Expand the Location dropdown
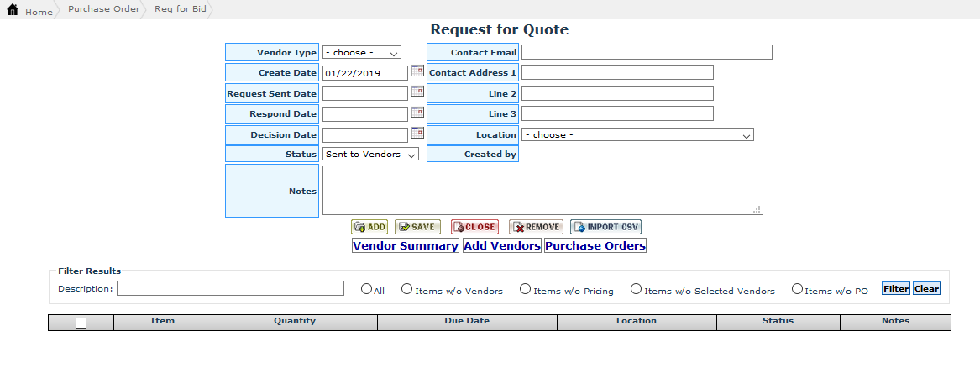980x368 pixels. 637,134
